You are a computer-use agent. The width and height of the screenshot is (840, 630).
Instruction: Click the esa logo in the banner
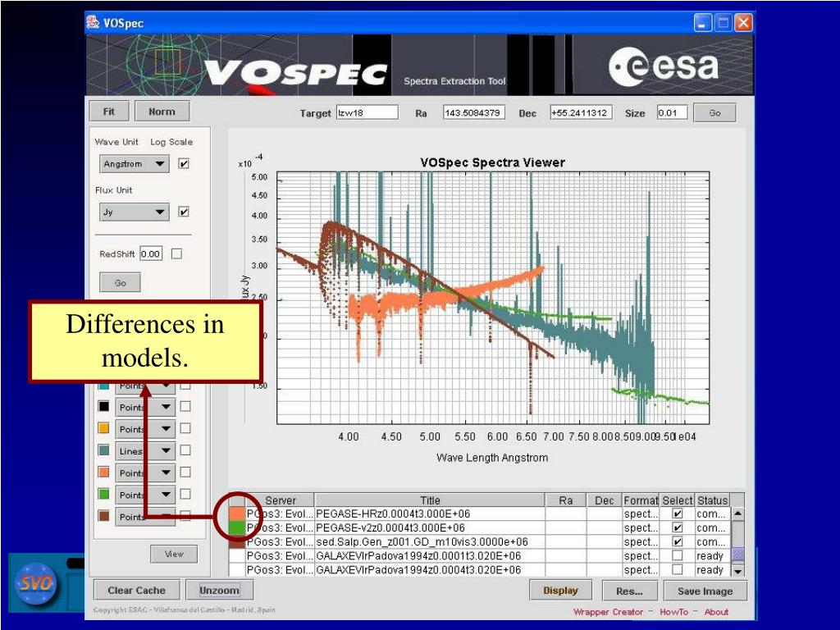tap(664, 67)
